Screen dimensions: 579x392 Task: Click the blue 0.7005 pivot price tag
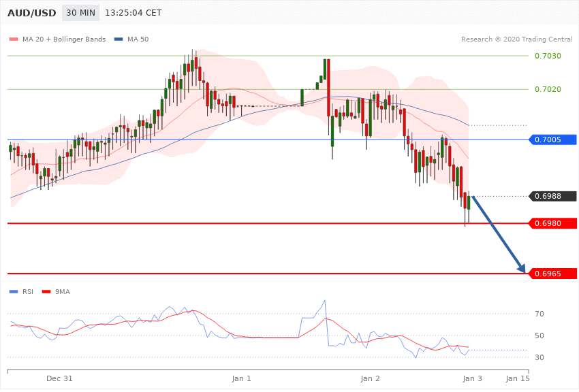(x=553, y=140)
